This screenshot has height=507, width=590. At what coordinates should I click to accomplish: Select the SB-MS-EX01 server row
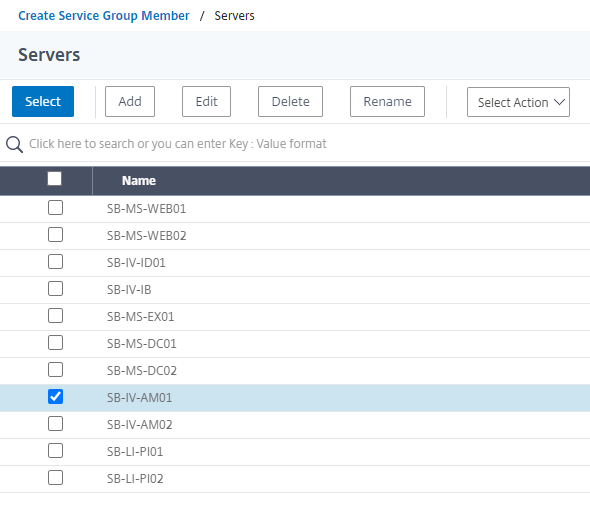click(x=295, y=317)
